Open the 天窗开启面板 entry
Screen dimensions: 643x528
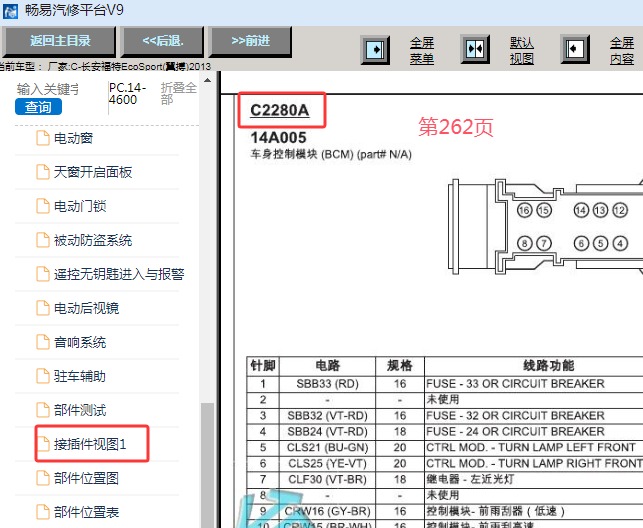[93, 172]
